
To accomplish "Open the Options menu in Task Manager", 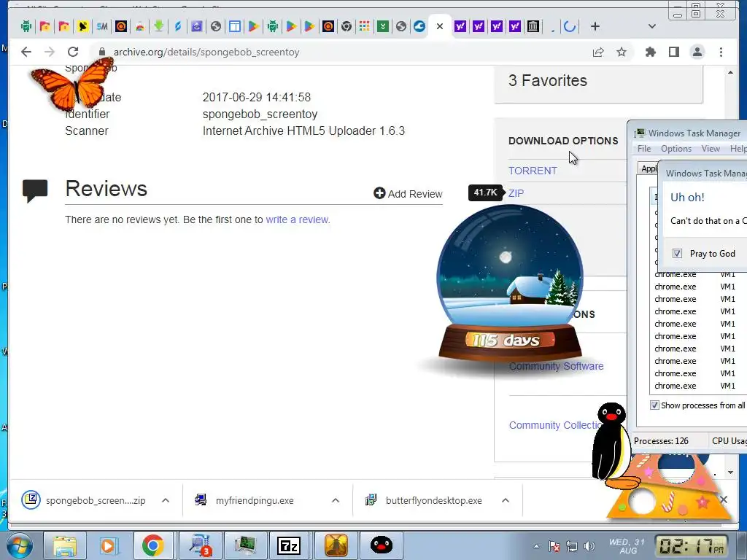I will pos(676,149).
